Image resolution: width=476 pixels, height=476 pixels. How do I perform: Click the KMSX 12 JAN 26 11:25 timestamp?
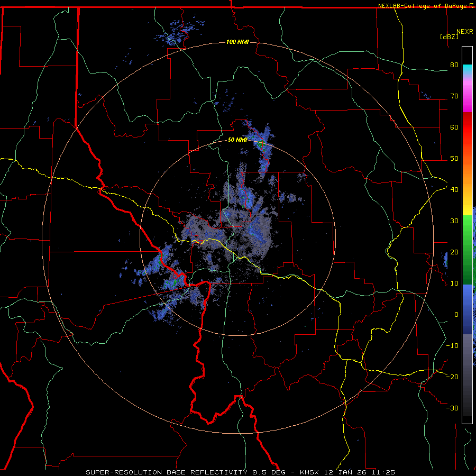tap(347, 472)
